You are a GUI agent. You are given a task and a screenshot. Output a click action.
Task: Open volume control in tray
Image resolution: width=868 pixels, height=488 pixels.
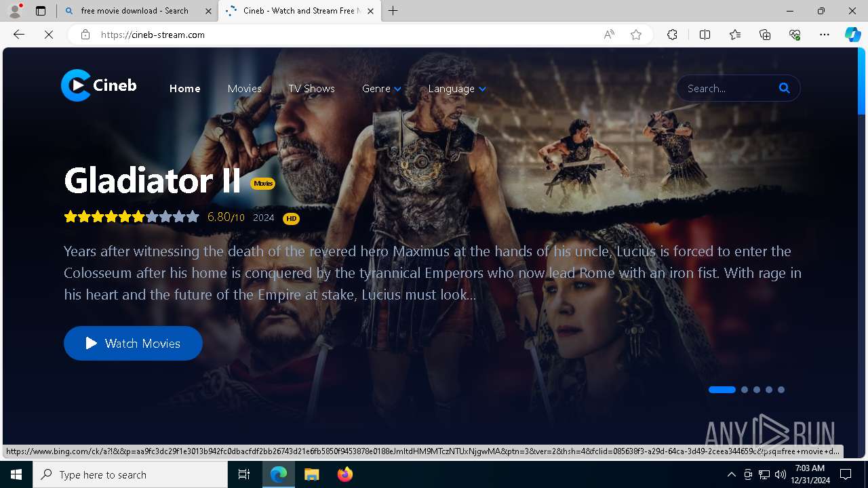coord(780,474)
